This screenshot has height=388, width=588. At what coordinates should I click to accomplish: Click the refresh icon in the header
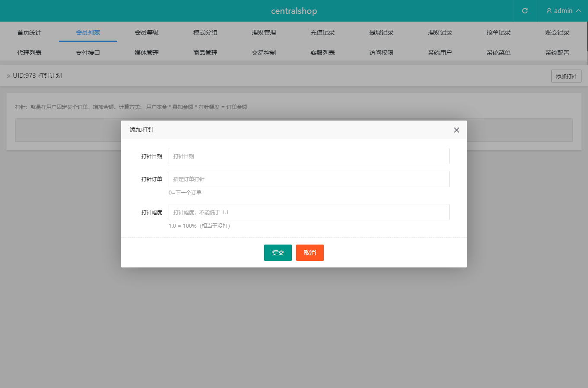(x=525, y=11)
